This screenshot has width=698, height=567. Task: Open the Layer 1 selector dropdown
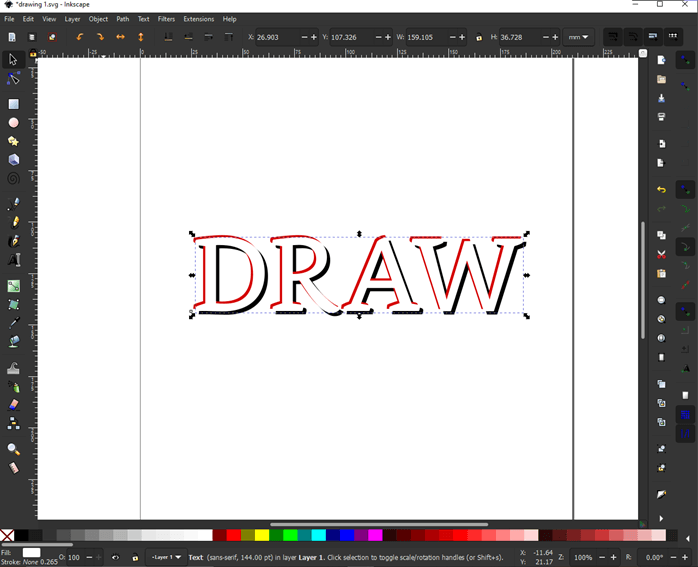(166, 557)
